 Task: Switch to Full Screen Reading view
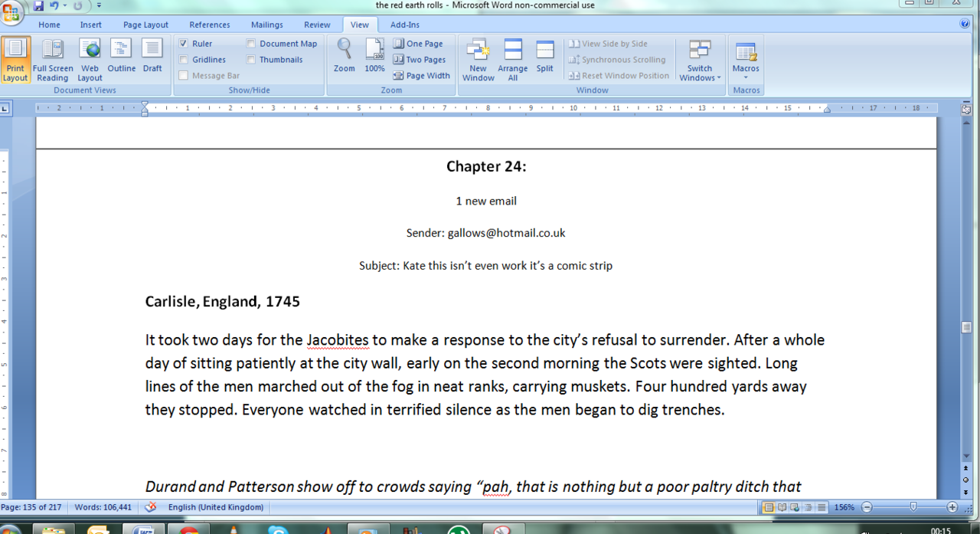52,60
